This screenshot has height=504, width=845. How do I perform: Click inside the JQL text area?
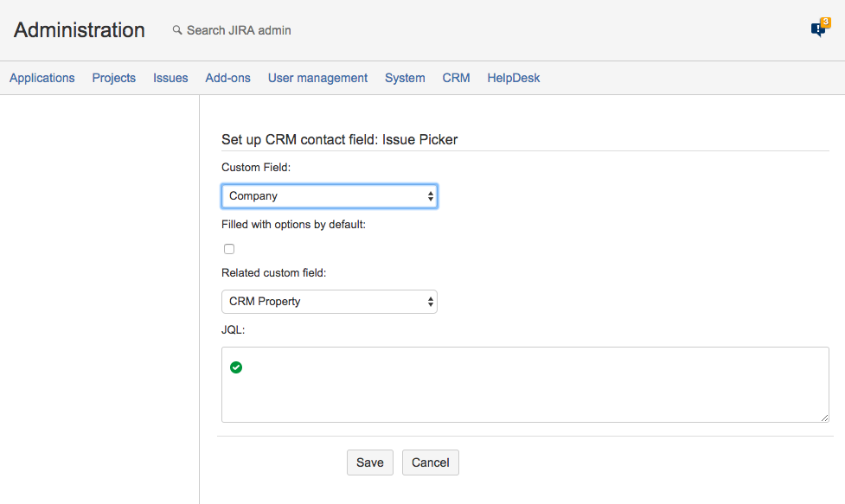tap(525, 393)
